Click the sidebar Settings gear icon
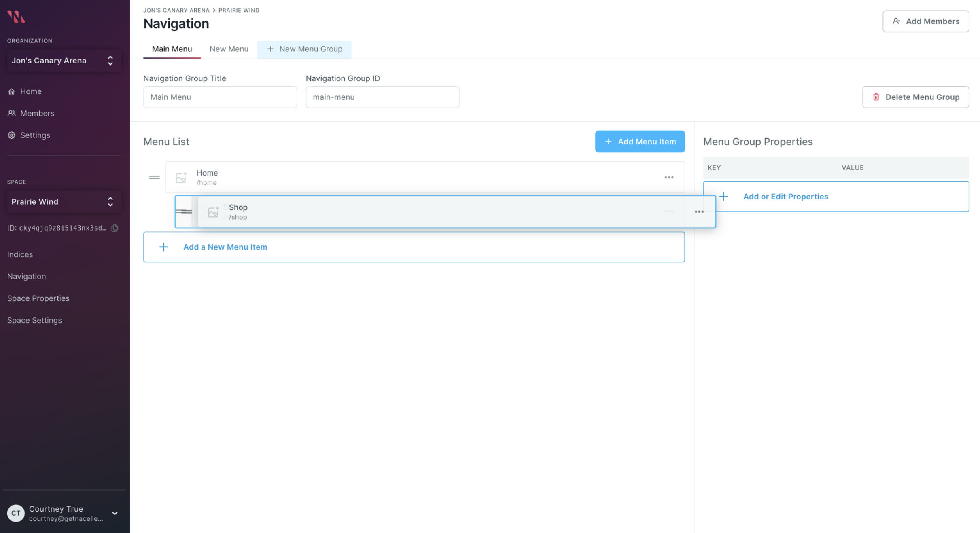Viewport: 980px width, 533px height. click(x=12, y=135)
